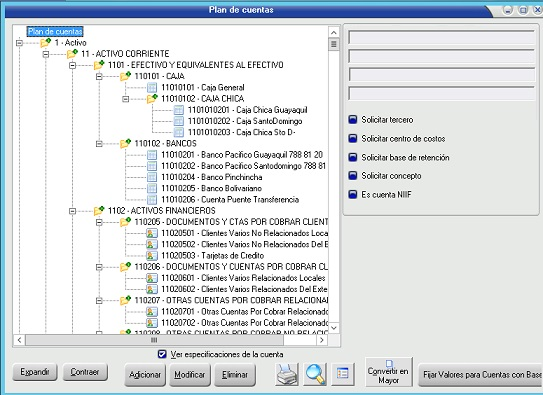Image resolution: width=543 pixels, height=395 pixels.
Task: Collapse the 11010102 - CAJA CHICA node
Action: [x=126, y=99]
